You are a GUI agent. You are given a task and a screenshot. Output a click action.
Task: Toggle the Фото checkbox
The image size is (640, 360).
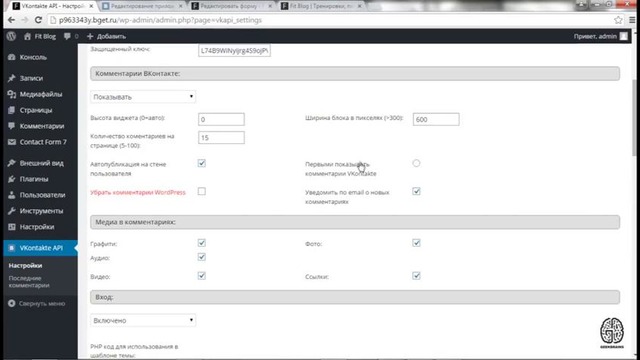pos(416,243)
